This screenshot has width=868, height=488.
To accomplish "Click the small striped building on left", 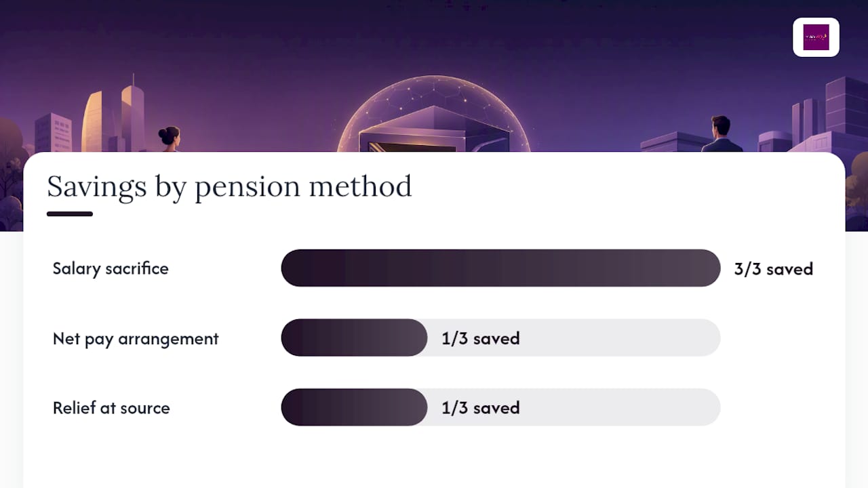I will click(x=53, y=133).
